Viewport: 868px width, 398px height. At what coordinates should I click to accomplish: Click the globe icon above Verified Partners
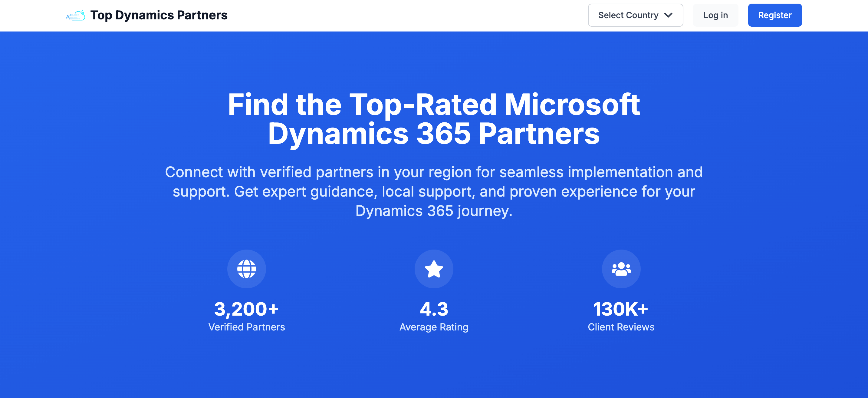246,269
